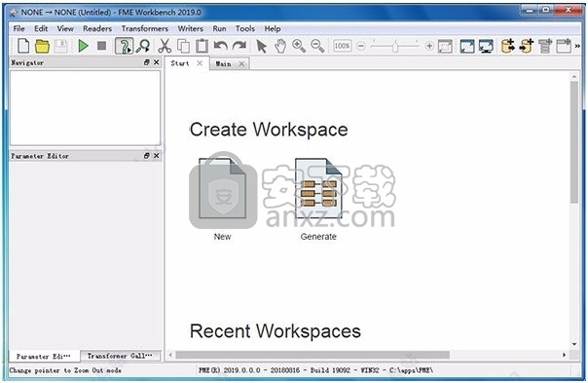Open the Tools menu
This screenshot has width=588, height=383.
[x=245, y=28]
